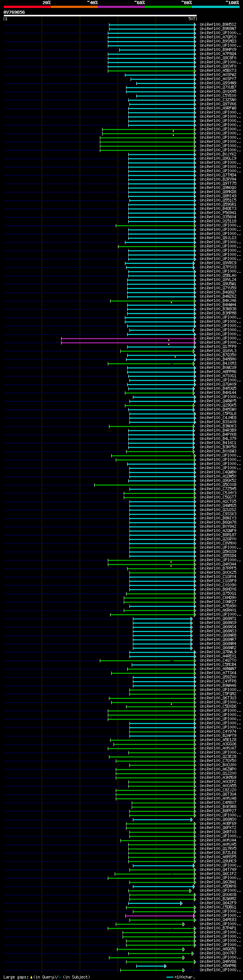Select the UniRef100_Q9SHN9 label
Image resolution: width=243 pixels, height=980 pixels.
point(218,83)
